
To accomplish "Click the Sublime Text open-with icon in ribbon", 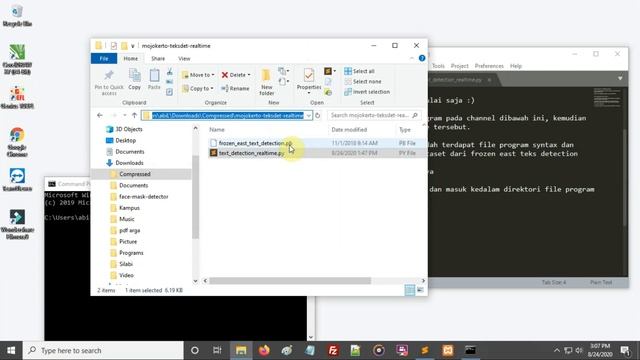I will click(x=328, y=71).
